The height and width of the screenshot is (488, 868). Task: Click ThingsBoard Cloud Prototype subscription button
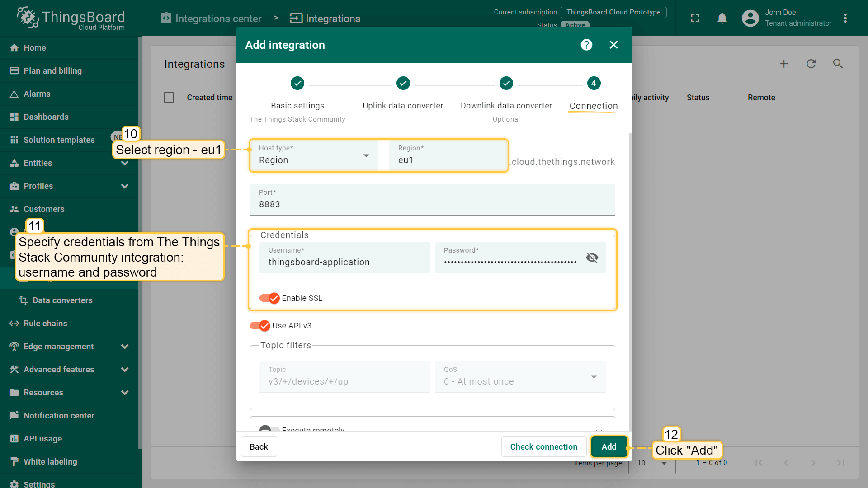pyautogui.click(x=613, y=12)
